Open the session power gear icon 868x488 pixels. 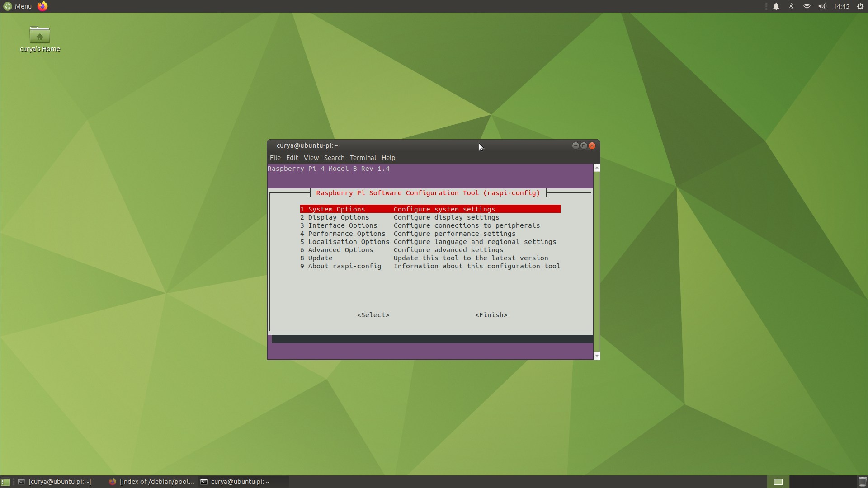click(860, 6)
